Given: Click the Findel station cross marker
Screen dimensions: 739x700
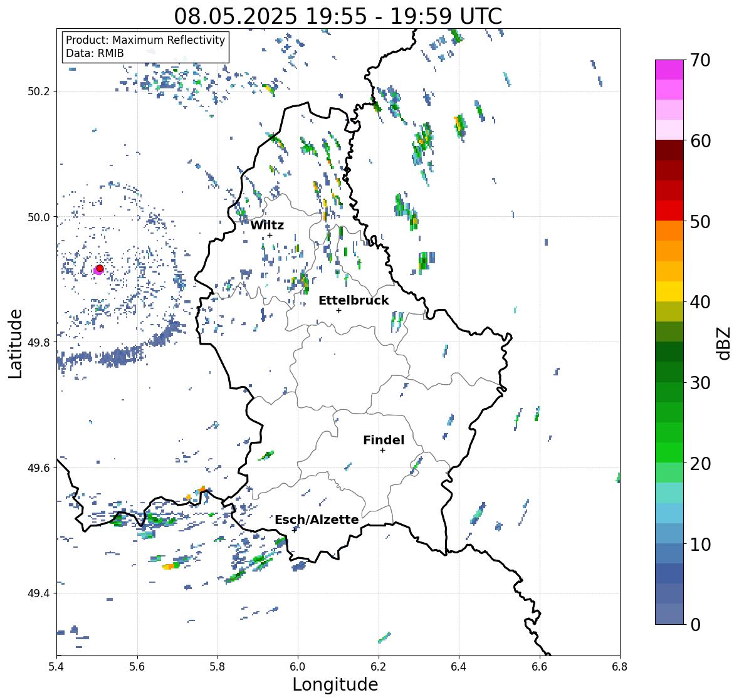Looking at the screenshot, I should pos(383,451).
